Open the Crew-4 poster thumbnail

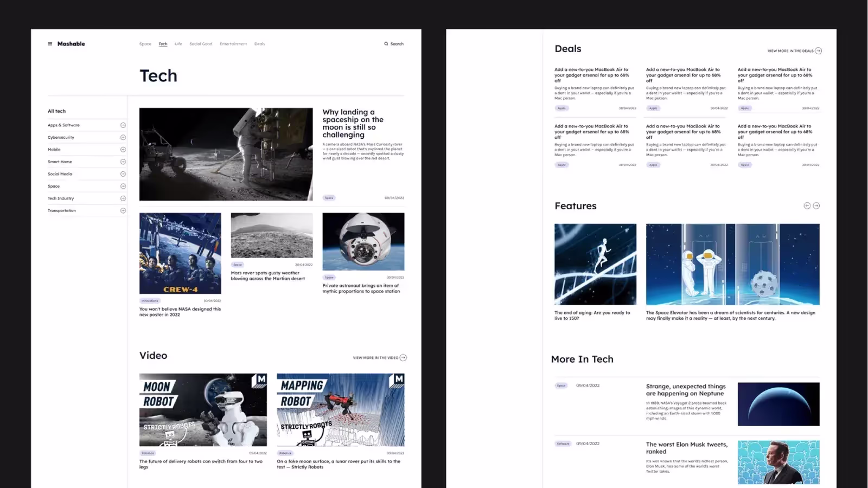(x=180, y=253)
